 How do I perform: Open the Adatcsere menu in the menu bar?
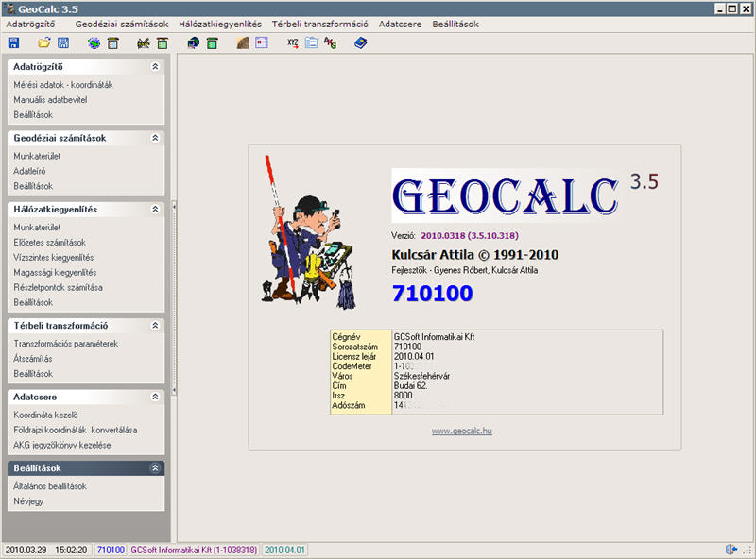(x=400, y=25)
